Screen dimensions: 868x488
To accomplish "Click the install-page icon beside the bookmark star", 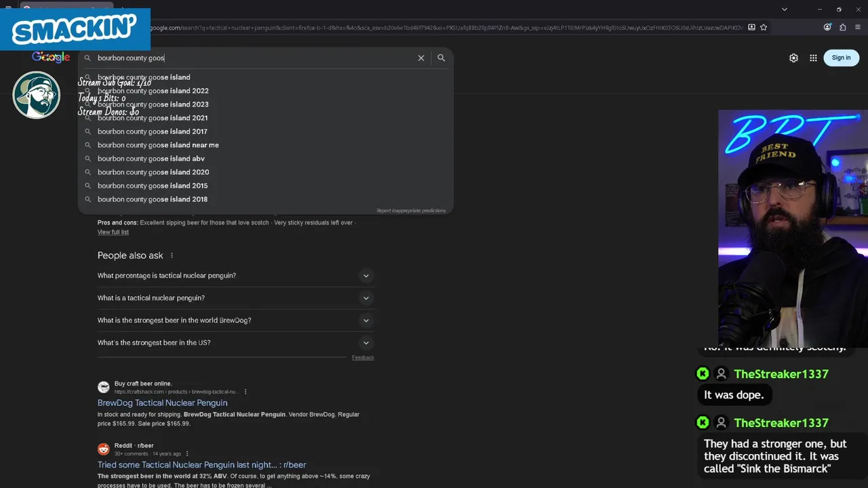I will point(751,28).
